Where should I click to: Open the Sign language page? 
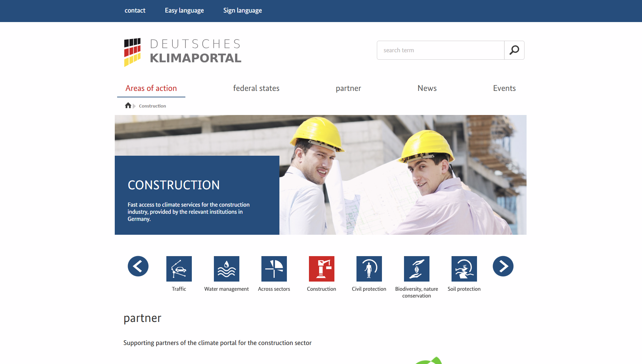pyautogui.click(x=242, y=11)
